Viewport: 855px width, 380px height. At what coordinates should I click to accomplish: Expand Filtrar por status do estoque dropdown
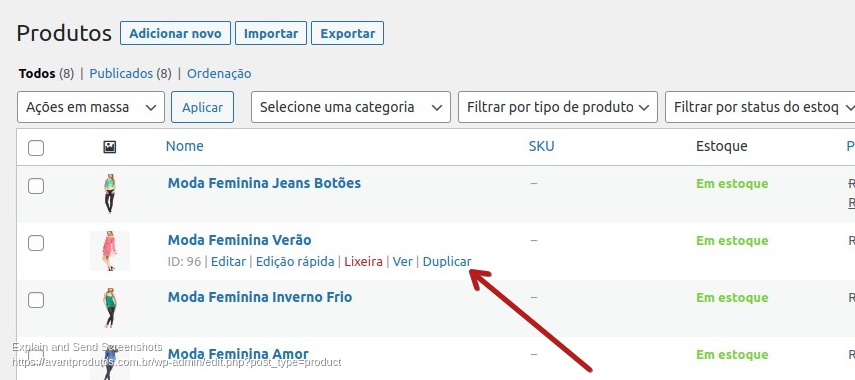pyautogui.click(x=760, y=107)
